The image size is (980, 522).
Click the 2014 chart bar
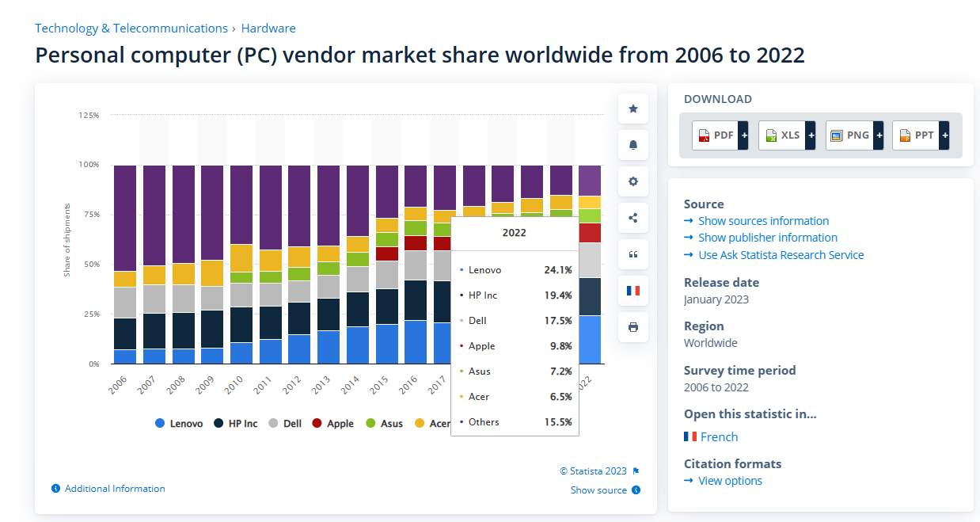(358, 265)
